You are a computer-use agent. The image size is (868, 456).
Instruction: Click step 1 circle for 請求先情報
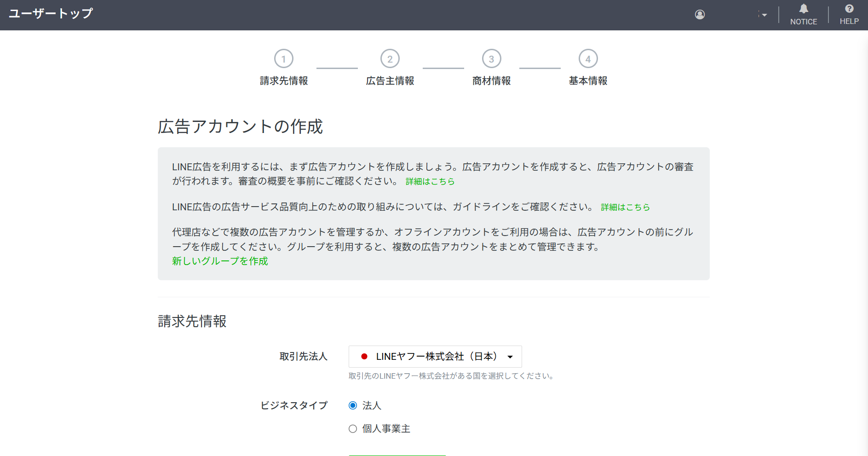284,59
